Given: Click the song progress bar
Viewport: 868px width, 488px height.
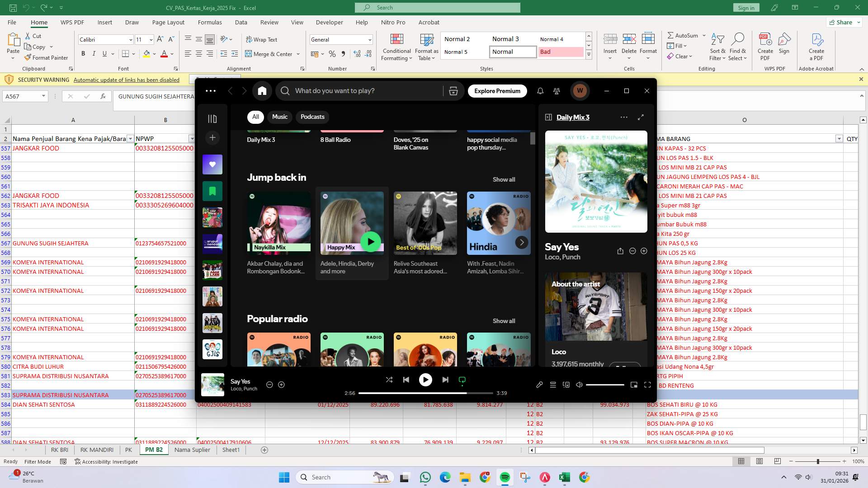Looking at the screenshot, I should point(425,393).
